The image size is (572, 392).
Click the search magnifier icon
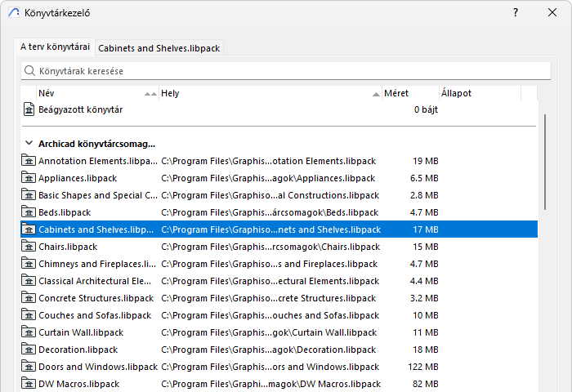(29, 71)
